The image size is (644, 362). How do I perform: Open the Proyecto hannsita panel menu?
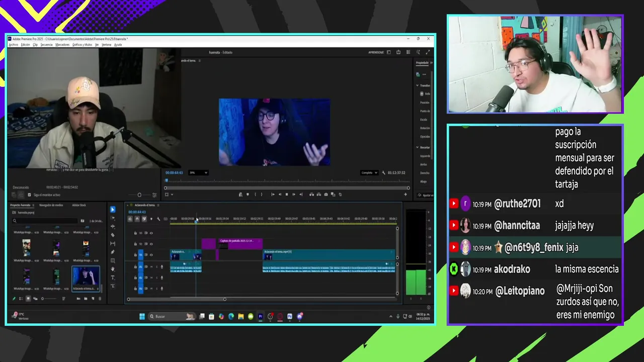tap(33, 205)
